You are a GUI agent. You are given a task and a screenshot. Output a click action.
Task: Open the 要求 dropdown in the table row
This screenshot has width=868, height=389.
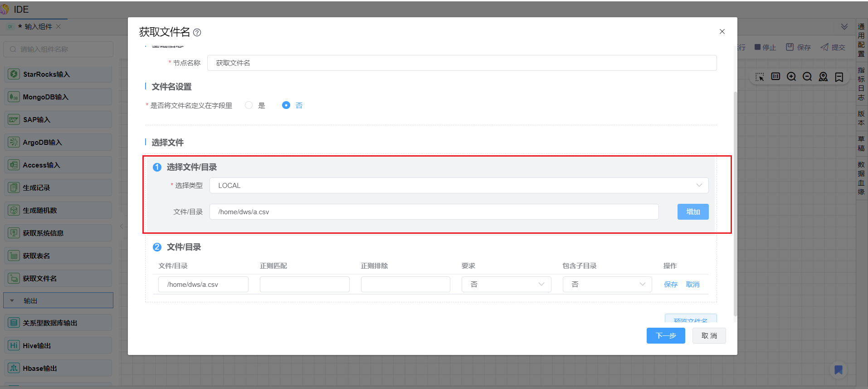[506, 284]
